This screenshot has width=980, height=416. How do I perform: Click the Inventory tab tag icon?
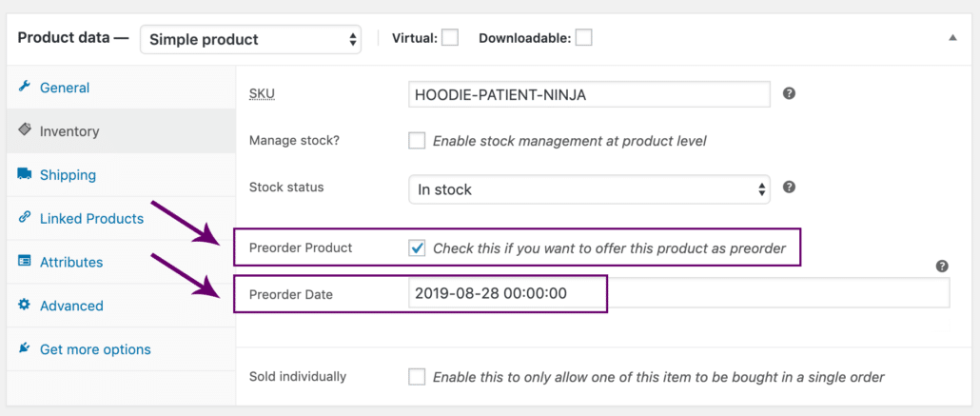(x=25, y=130)
